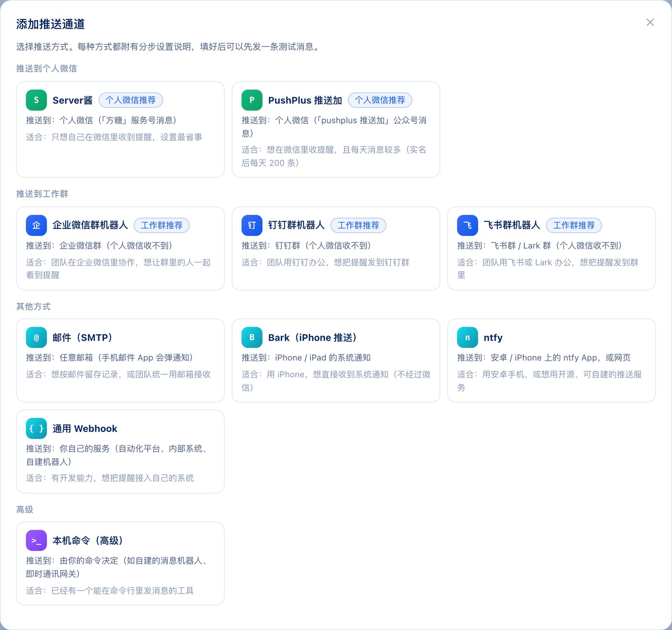Click 个人微信推荐 badge on Server酱
The image size is (672, 630).
131,100
